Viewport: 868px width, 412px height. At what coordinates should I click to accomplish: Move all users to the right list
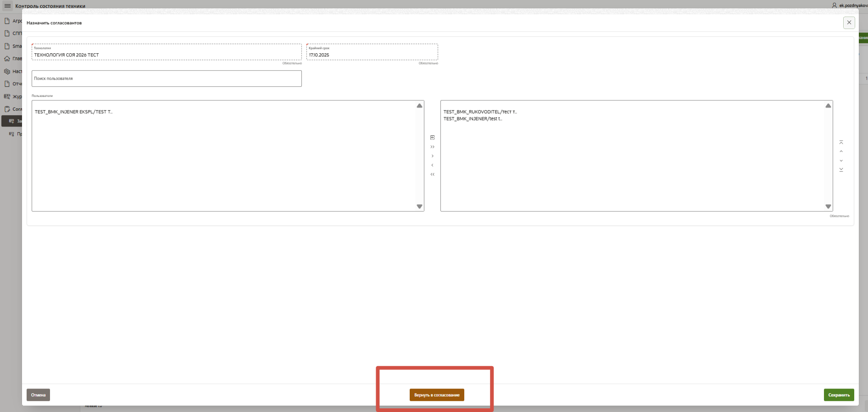point(432,147)
